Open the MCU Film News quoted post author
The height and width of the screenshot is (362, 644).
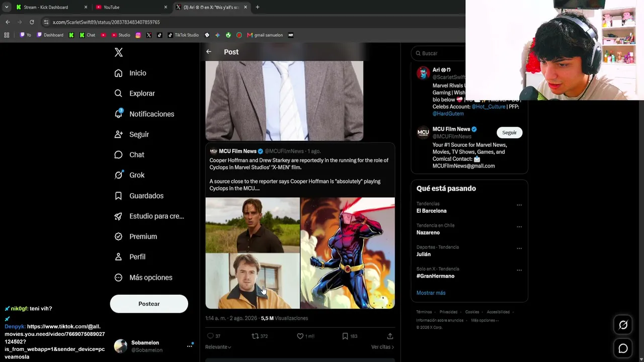tap(237, 151)
